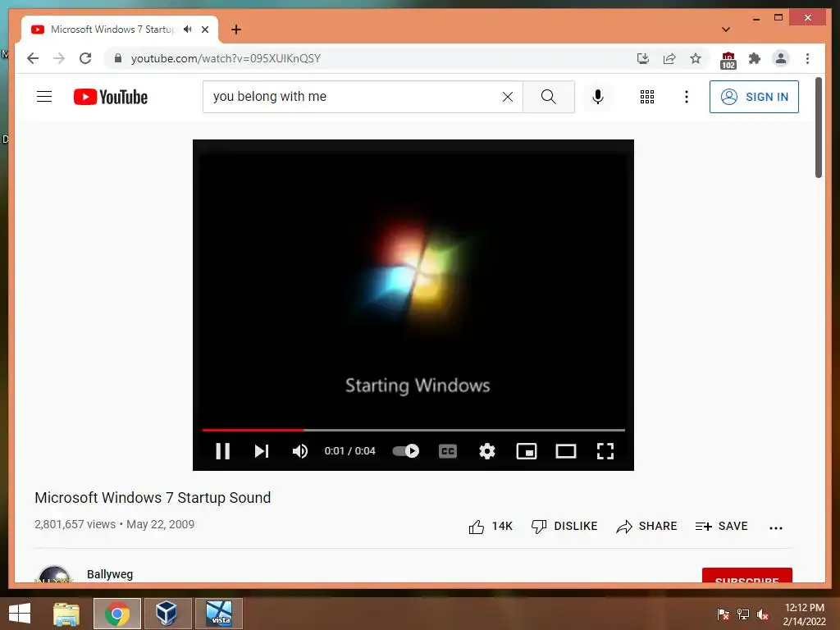The height and width of the screenshot is (630, 840).
Task: Toggle the autoplay switch
Action: tap(405, 451)
